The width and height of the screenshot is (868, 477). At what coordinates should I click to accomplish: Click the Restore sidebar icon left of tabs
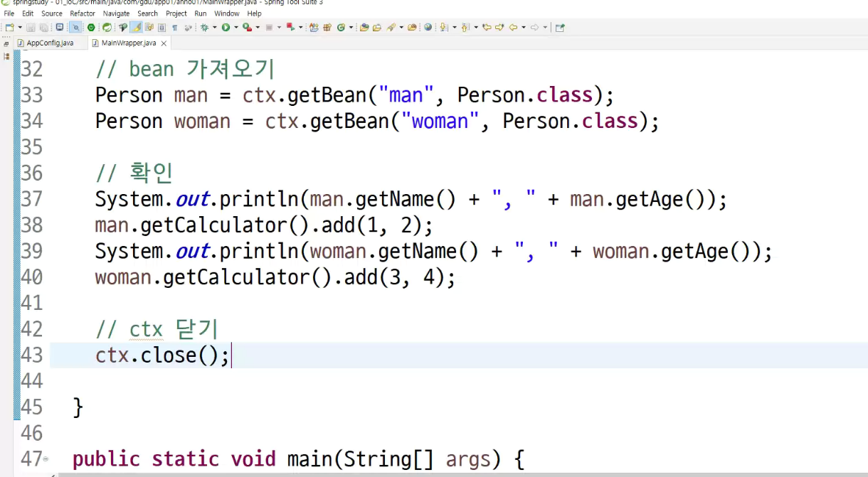tap(6, 43)
